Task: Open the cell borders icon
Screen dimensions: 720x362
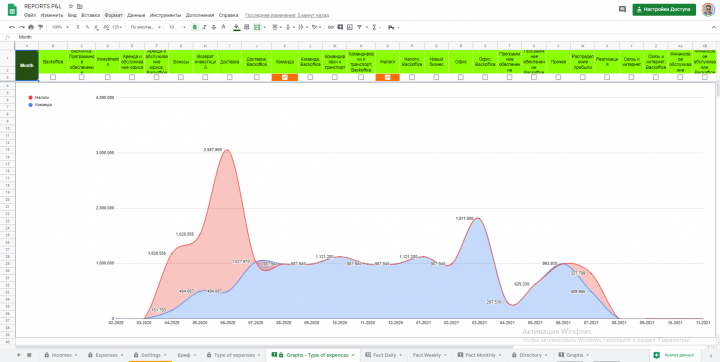Action: pyautogui.click(x=247, y=27)
